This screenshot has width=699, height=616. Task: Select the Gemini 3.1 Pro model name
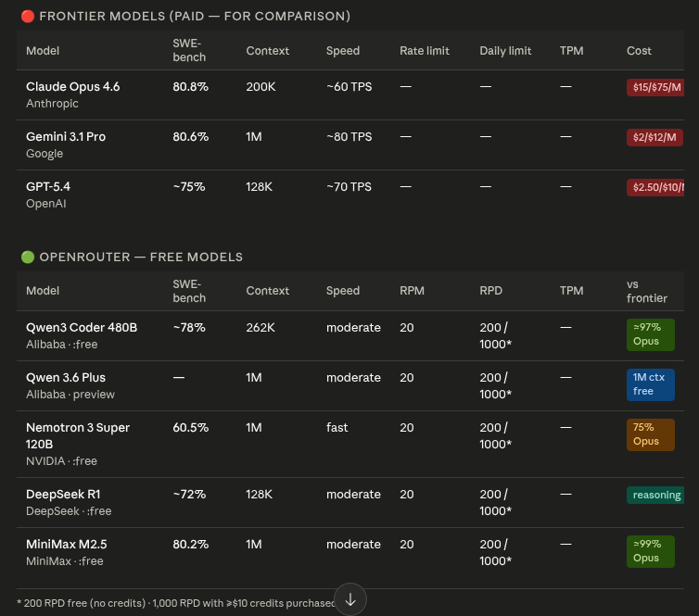click(x=66, y=136)
